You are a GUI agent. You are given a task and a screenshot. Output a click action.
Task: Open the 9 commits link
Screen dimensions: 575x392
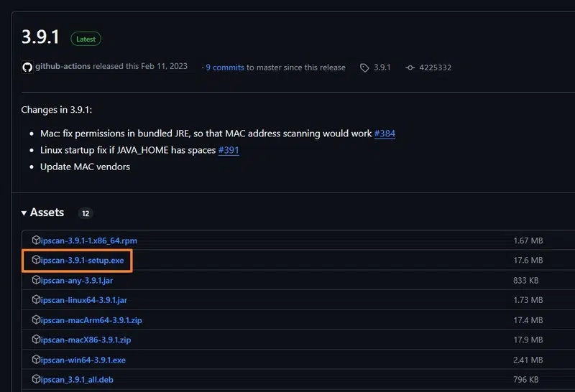tap(225, 67)
